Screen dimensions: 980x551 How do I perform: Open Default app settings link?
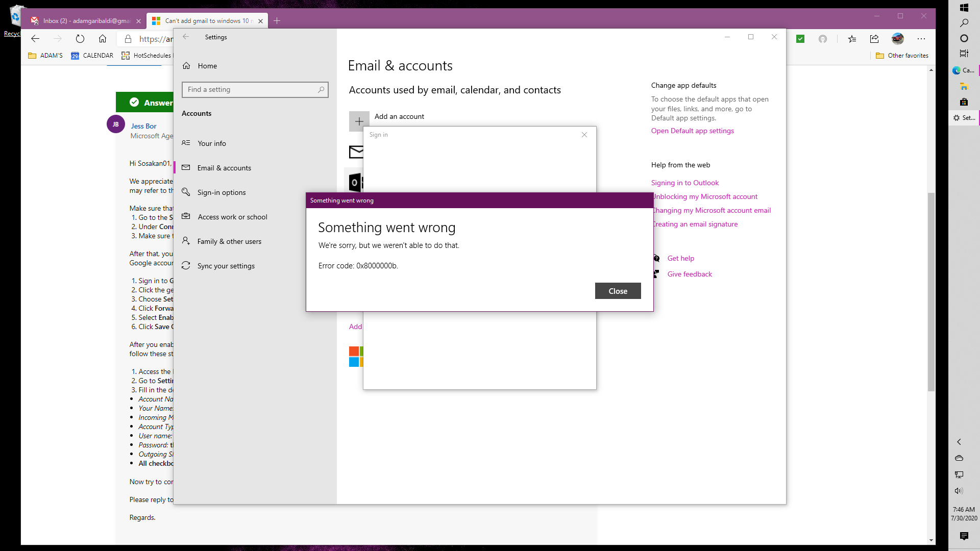pyautogui.click(x=692, y=131)
